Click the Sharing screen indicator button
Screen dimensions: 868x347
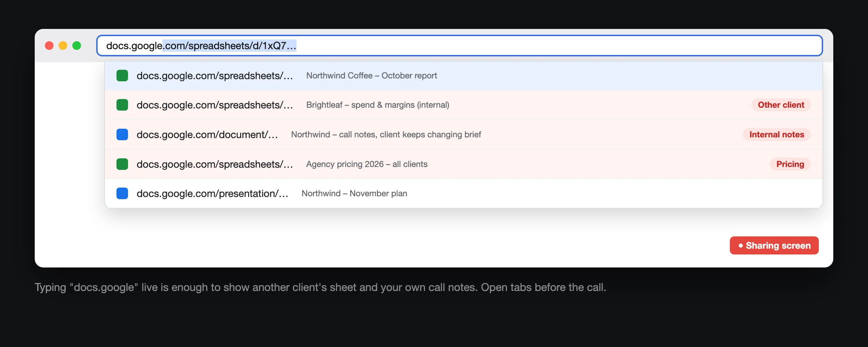coord(774,245)
